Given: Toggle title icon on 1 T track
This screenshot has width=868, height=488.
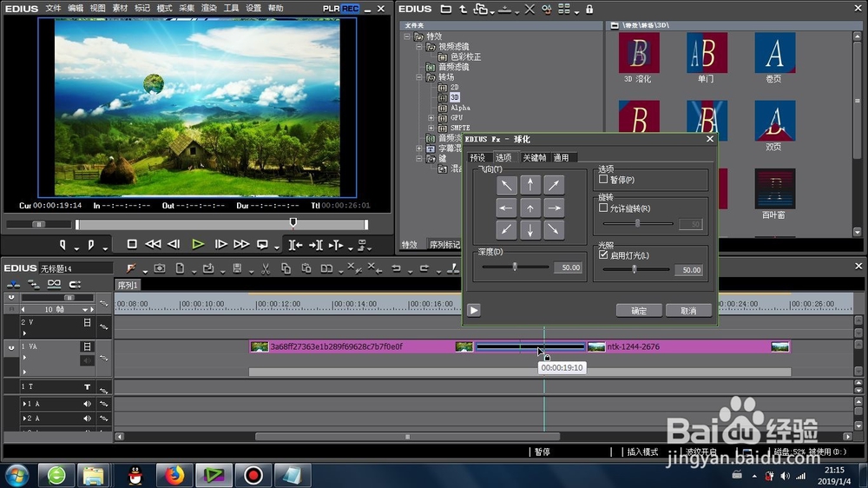Looking at the screenshot, I should (x=87, y=386).
